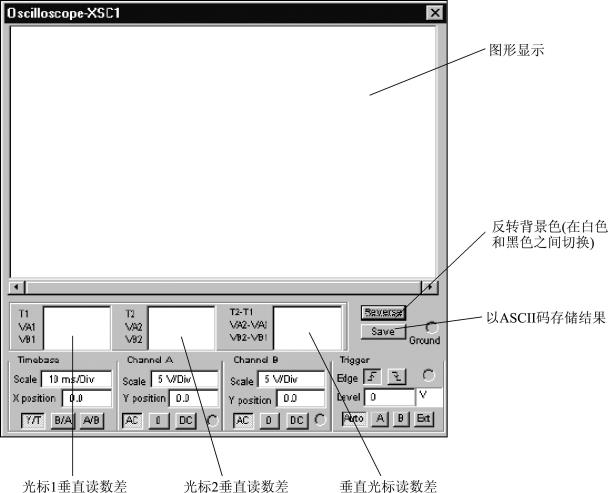Click the Channel A input terminal
The height and width of the screenshot is (493, 608).
[212, 420]
